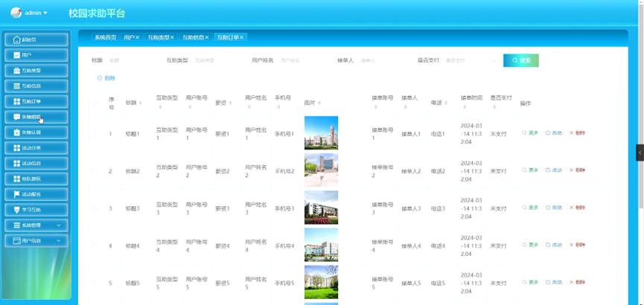The image size is (644, 305).
Task: Click the 改动 edit icon in row 5
Action: (548, 282)
